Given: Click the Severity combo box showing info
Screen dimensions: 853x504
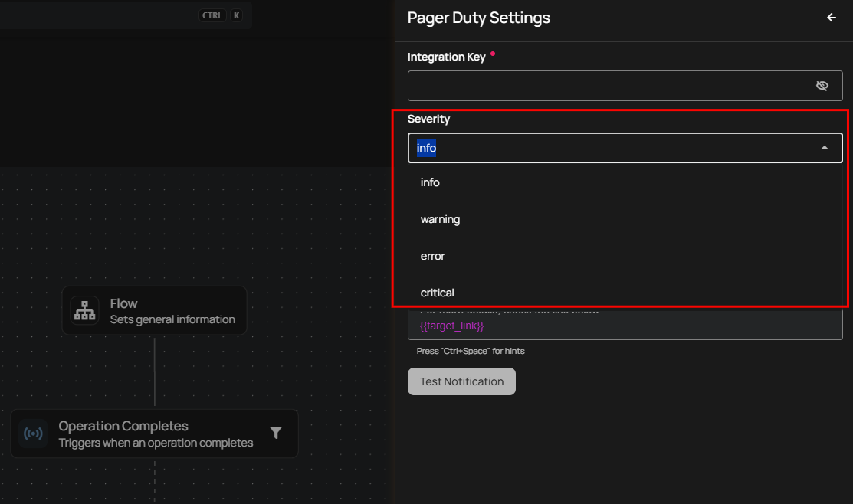Looking at the screenshot, I should pyautogui.click(x=613, y=148).
